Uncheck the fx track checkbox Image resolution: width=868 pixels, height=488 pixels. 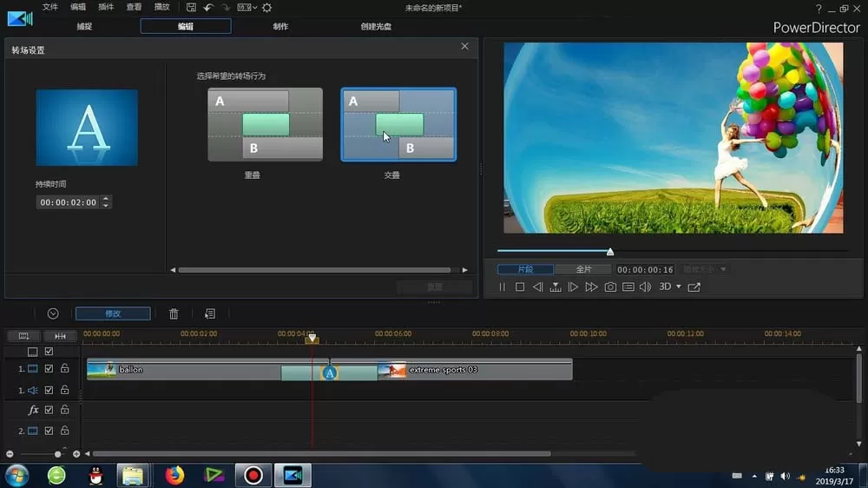click(x=49, y=410)
